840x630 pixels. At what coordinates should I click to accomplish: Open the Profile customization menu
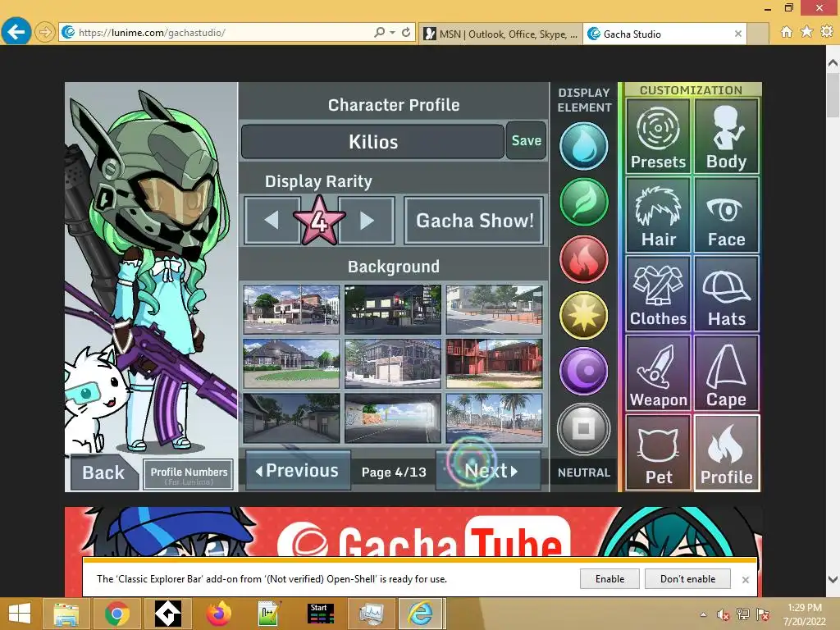pos(727,453)
